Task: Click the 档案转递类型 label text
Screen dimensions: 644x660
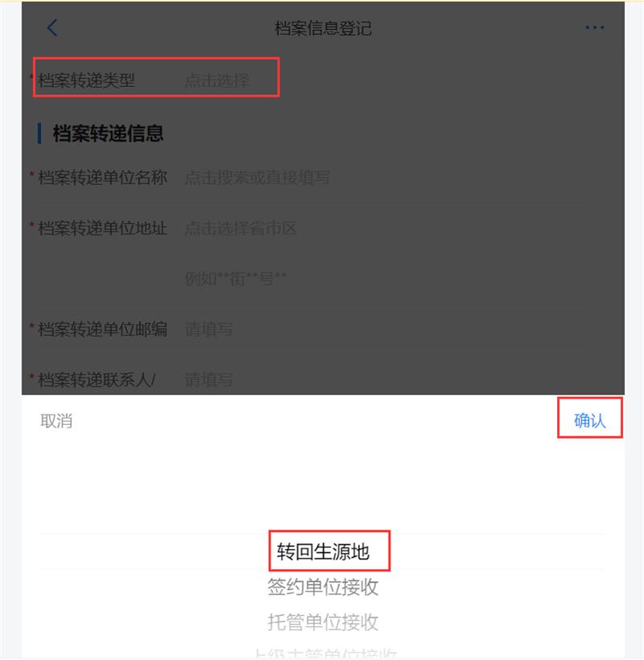Action: point(86,80)
